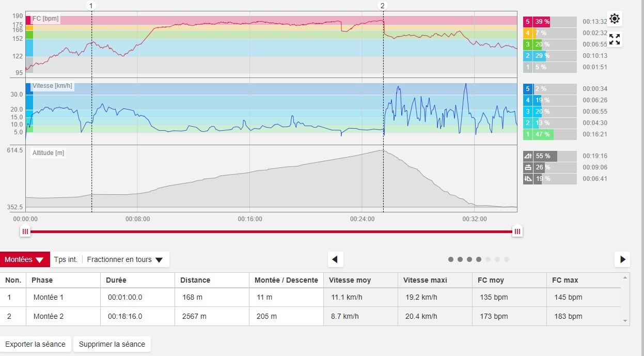The width and height of the screenshot is (644, 356).
Task: Click Exporter la séance button
Action: coord(35,344)
